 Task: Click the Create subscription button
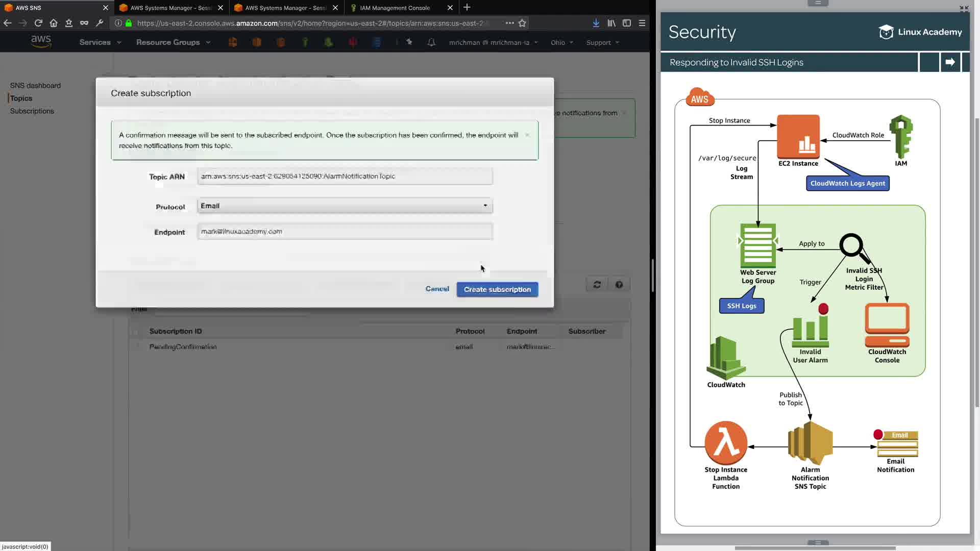tap(497, 290)
